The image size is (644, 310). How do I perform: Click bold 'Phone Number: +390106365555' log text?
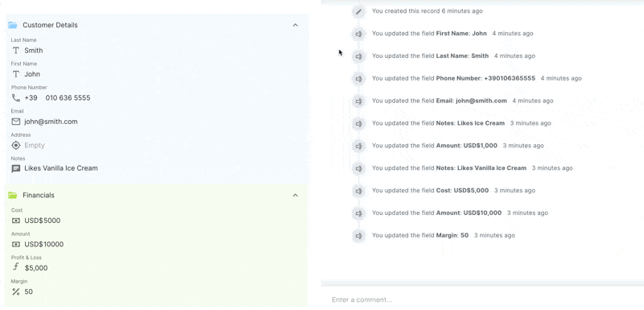tap(485, 78)
